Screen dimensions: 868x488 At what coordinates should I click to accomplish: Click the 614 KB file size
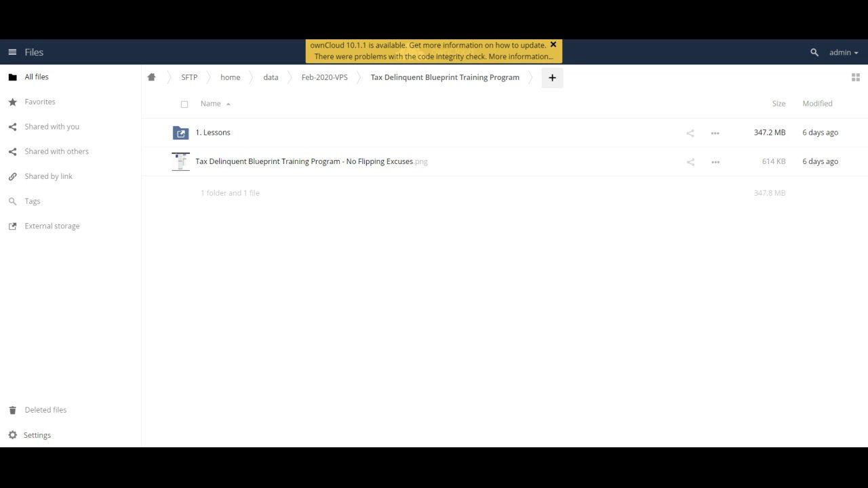point(774,161)
